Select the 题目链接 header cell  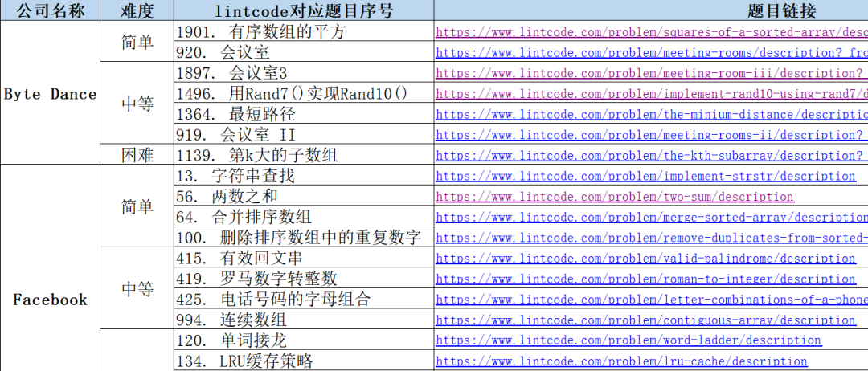(x=651, y=10)
